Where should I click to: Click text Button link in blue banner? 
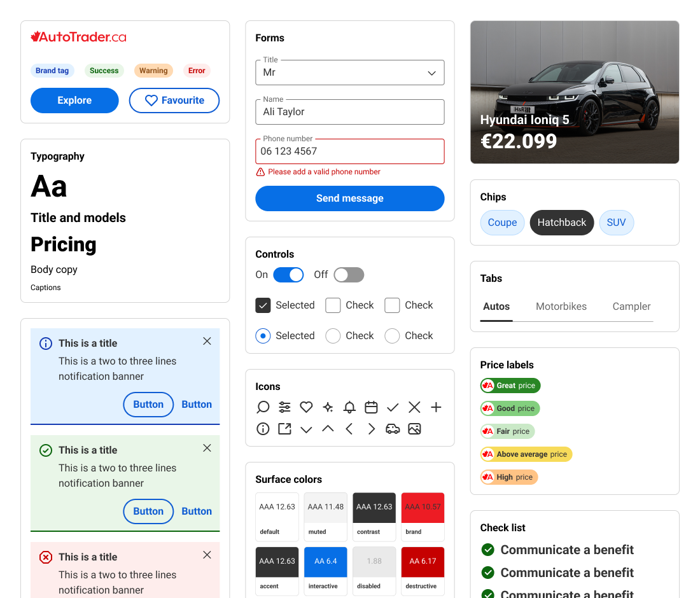(197, 405)
